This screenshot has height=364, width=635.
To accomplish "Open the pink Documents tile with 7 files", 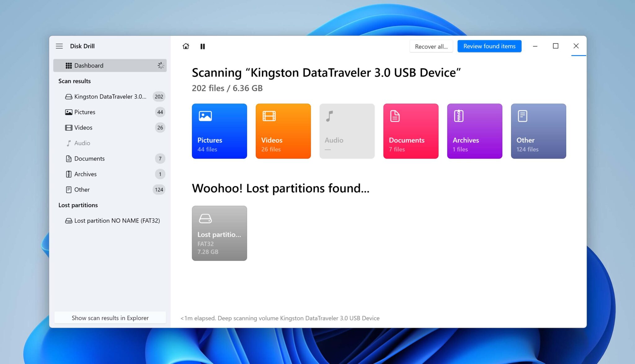I will [x=411, y=131].
